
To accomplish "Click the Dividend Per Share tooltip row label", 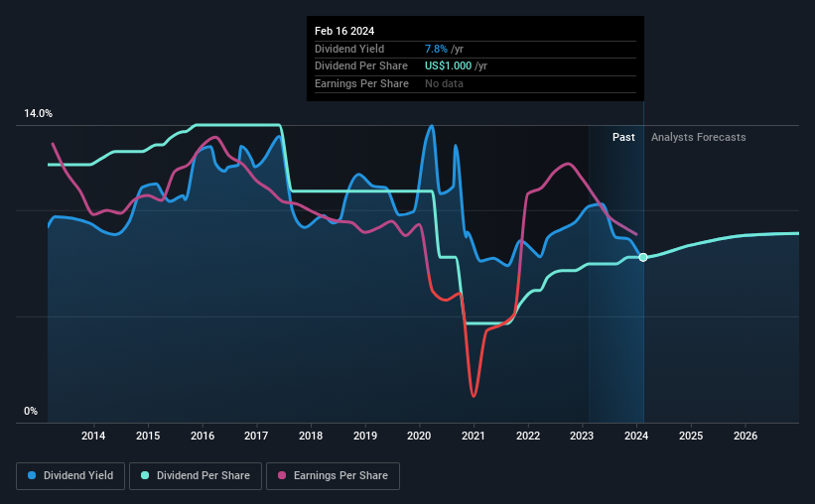I will 361,66.
